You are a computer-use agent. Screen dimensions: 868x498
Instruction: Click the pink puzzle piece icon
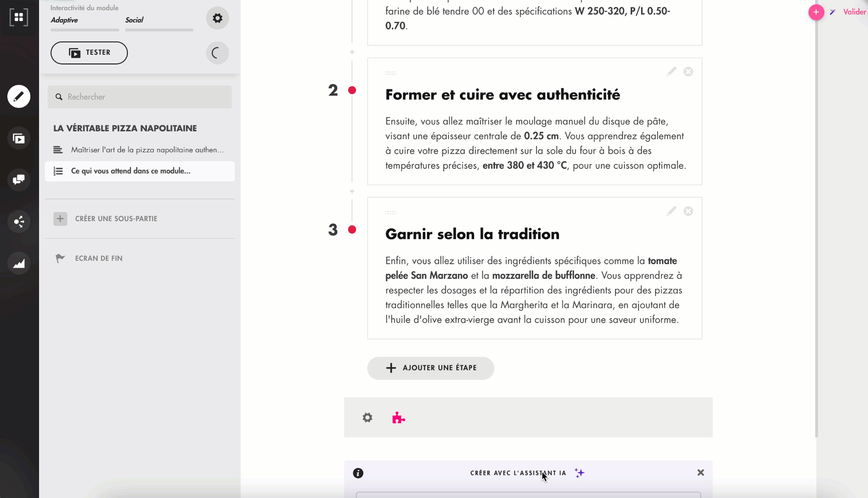tap(398, 418)
